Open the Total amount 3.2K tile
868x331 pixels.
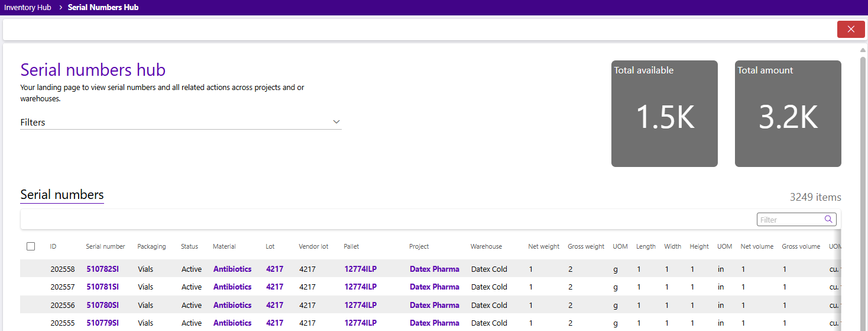coord(788,114)
